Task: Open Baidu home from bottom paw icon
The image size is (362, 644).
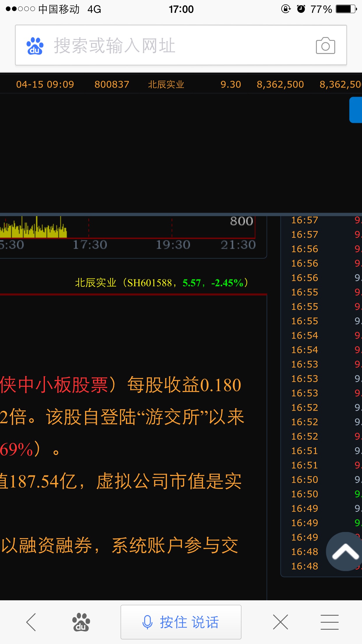Action: click(81, 622)
